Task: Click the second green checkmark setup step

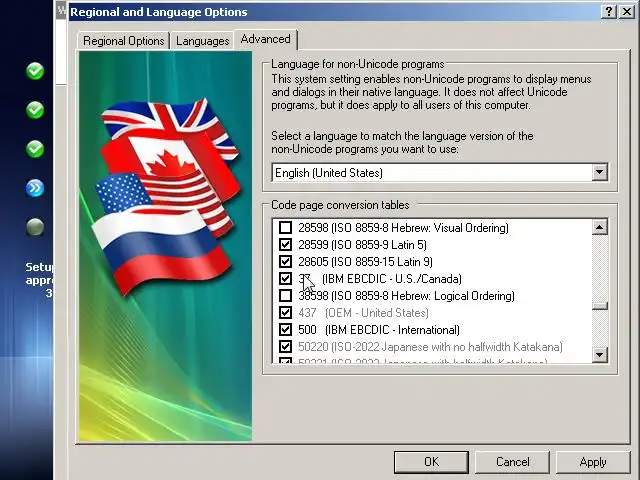Action: pos(35,110)
